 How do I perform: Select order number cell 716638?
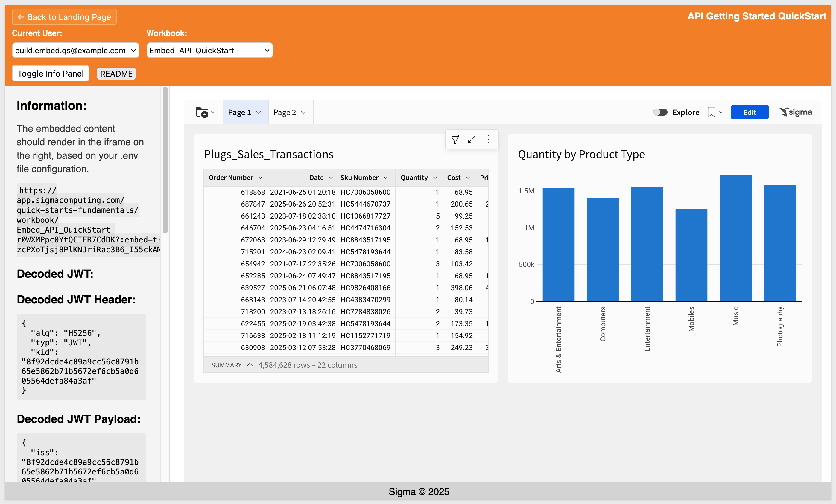[x=235, y=335]
